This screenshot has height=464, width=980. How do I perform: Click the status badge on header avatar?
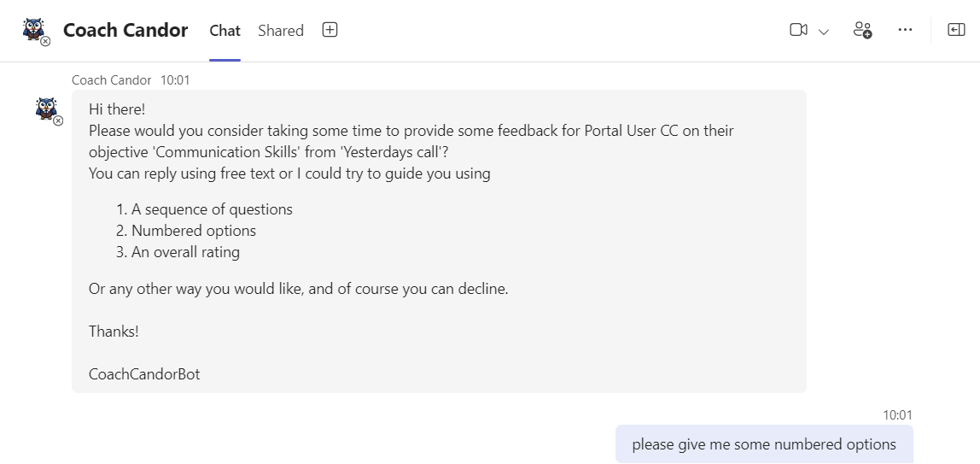point(45,41)
